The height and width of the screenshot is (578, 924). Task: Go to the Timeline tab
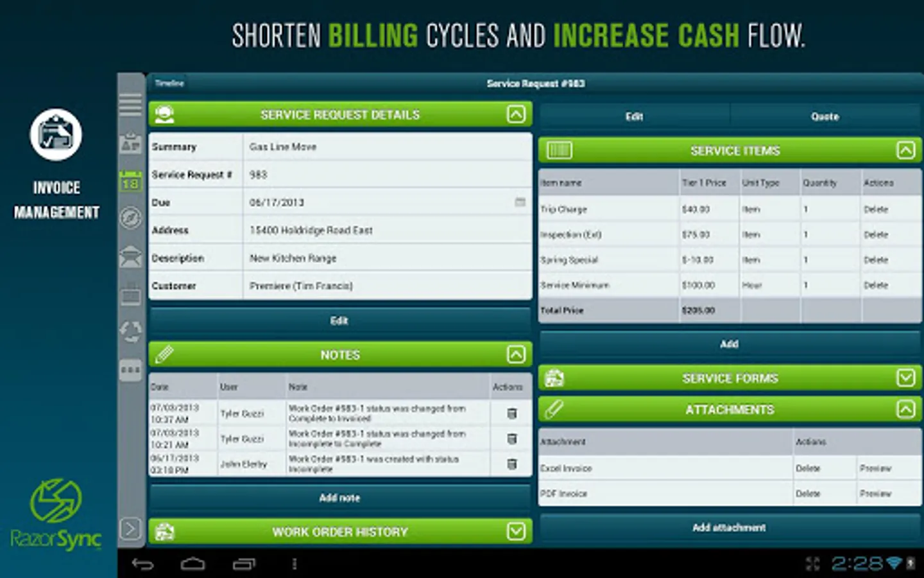pos(169,83)
